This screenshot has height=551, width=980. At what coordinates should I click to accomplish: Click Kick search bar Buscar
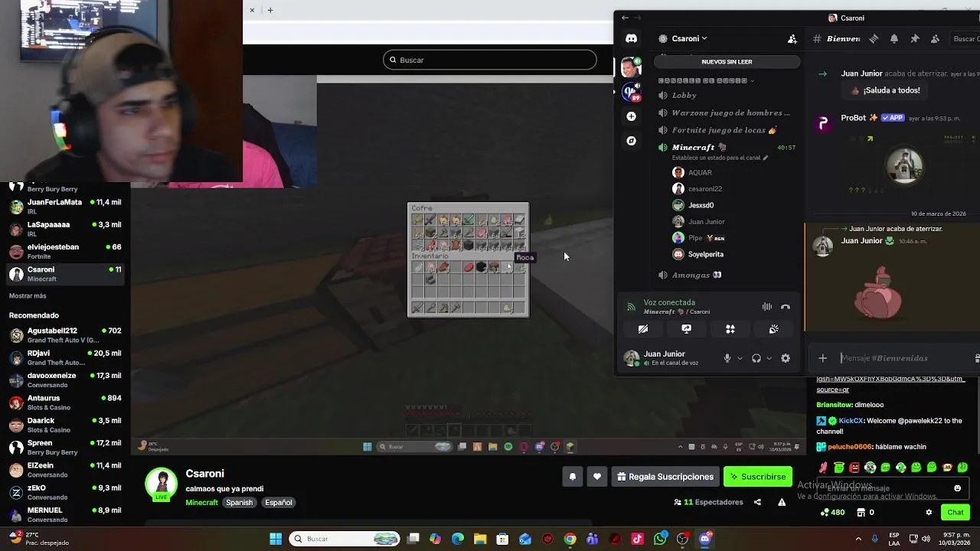click(x=490, y=60)
